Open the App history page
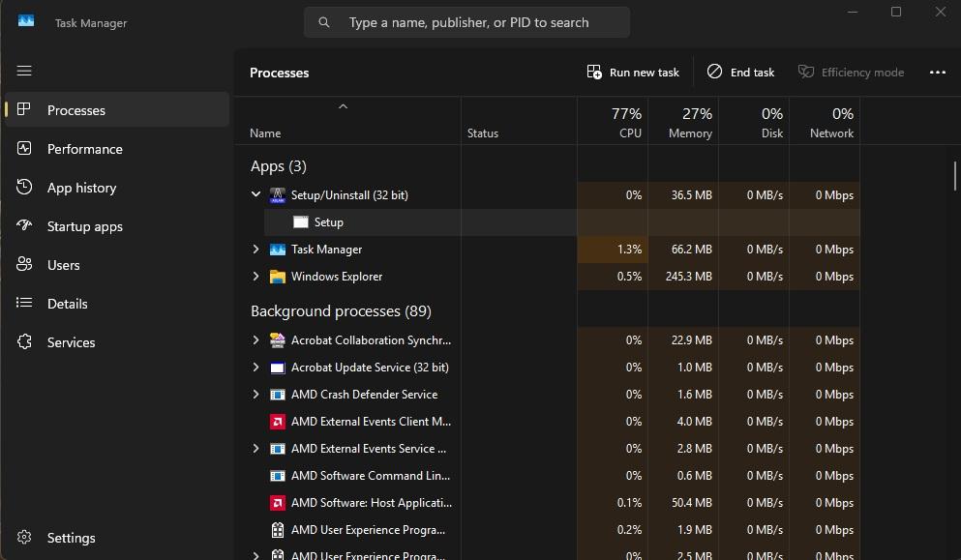 click(x=117, y=187)
